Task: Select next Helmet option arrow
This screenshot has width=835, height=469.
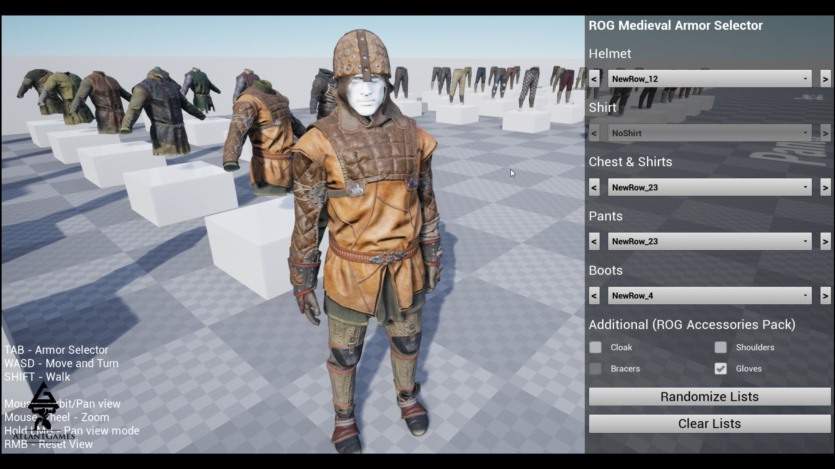Action: point(825,79)
